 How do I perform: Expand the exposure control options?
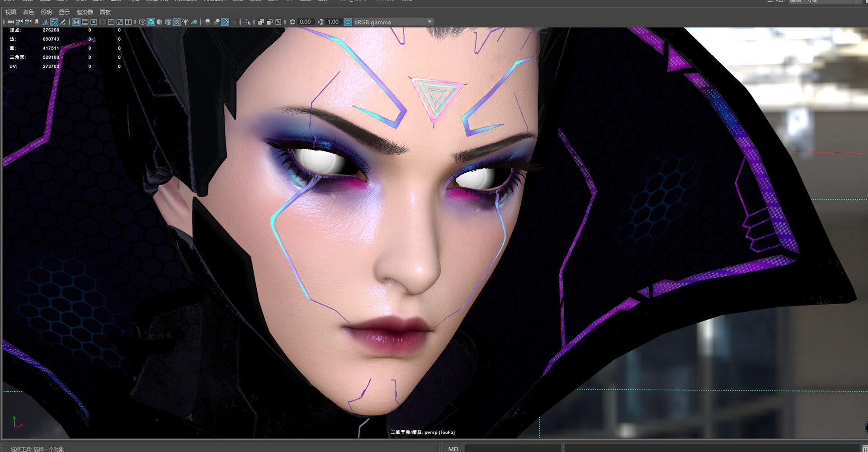coord(293,22)
